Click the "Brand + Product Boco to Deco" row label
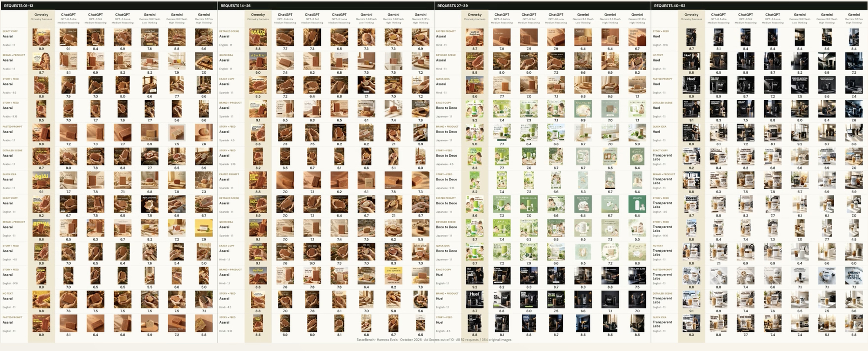The width and height of the screenshot is (868, 351). click(447, 133)
